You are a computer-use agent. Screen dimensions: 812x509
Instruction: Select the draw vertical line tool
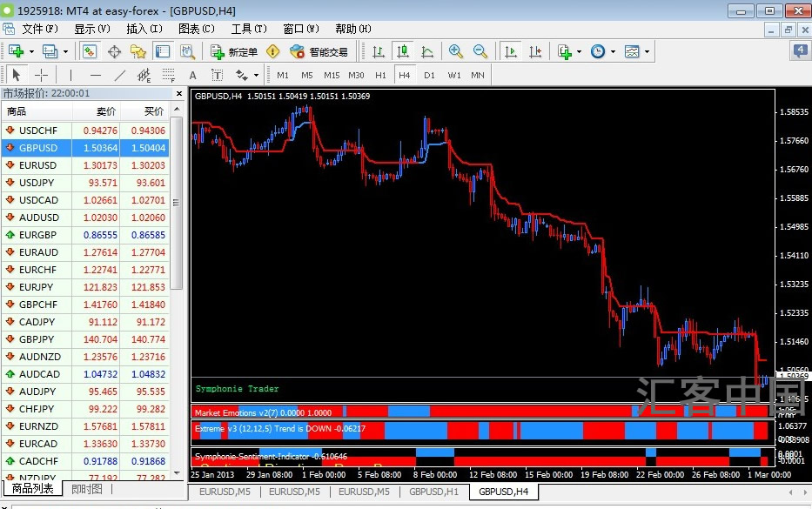coord(71,75)
